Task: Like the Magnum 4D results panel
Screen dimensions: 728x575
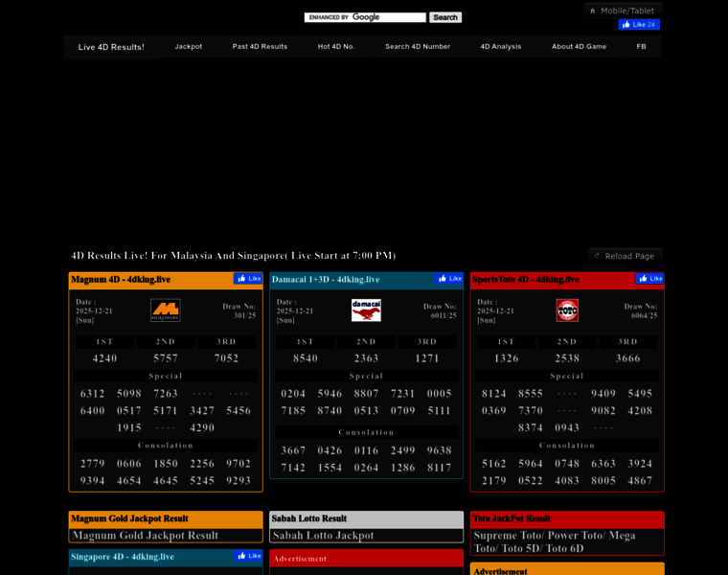Action: click(248, 279)
